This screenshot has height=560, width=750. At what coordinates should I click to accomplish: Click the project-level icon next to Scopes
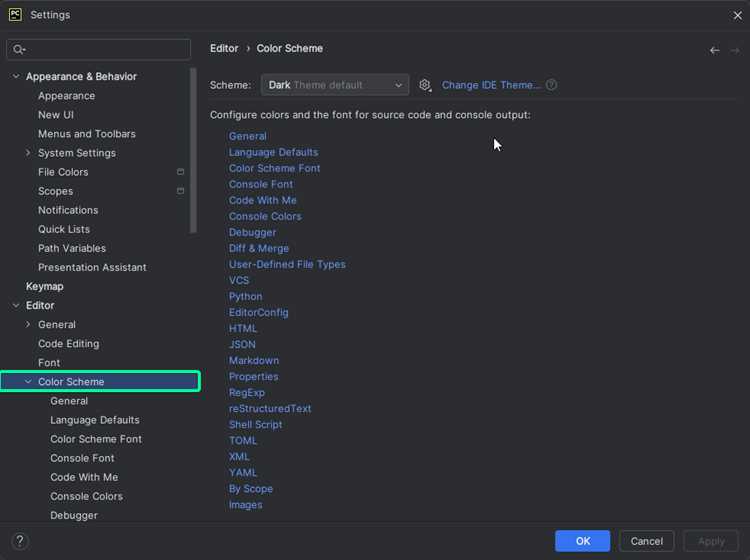tap(180, 191)
